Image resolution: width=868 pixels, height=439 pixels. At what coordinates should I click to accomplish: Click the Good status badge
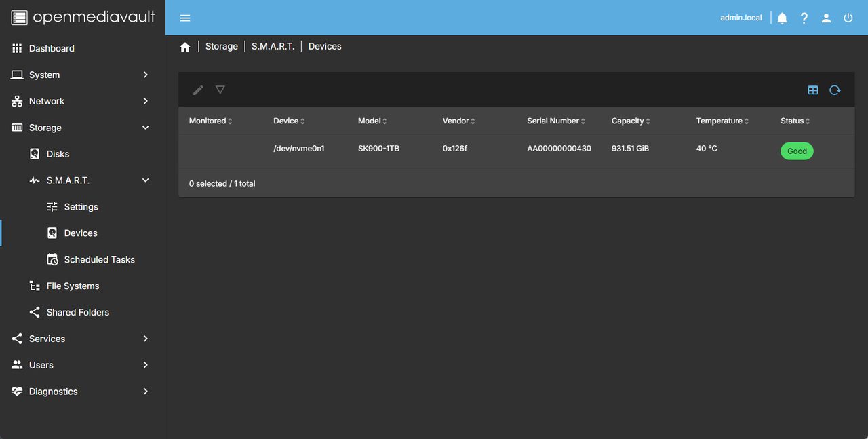click(x=797, y=151)
